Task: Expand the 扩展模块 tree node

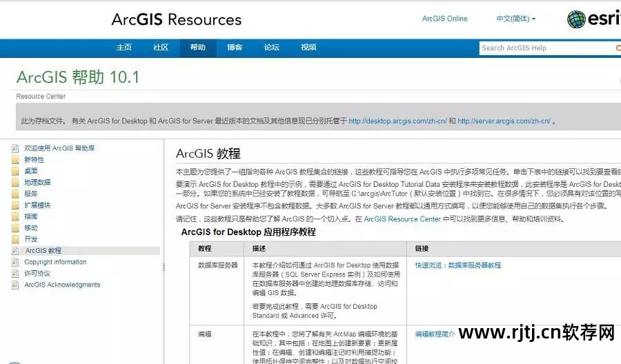Action: [x=37, y=205]
